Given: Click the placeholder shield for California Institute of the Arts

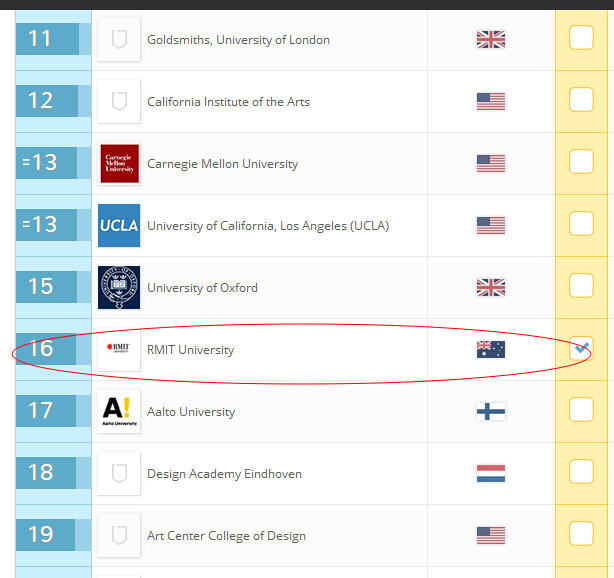Looking at the screenshot, I should (119, 101).
